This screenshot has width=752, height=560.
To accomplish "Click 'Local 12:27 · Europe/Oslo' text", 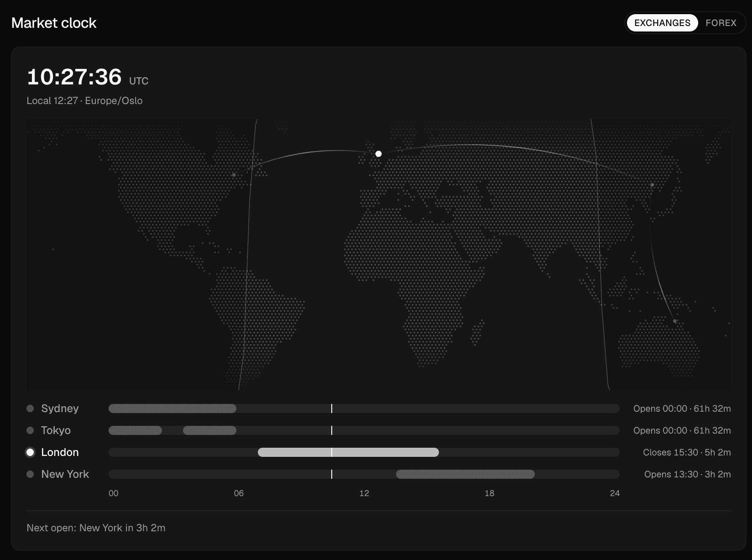I will pos(84,101).
